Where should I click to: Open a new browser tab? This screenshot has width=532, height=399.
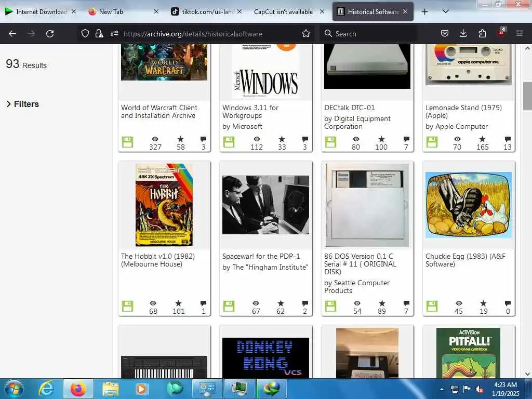pyautogui.click(x=424, y=12)
